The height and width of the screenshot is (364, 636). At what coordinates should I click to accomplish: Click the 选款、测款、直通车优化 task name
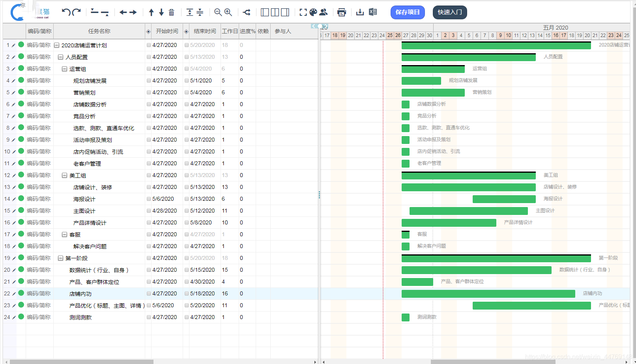[104, 128]
